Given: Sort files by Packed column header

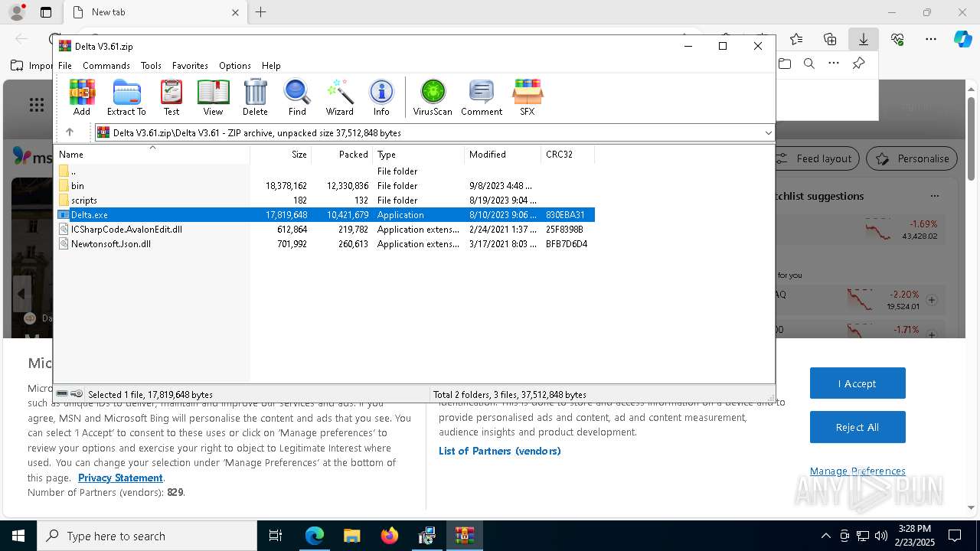Looking at the screenshot, I should pyautogui.click(x=341, y=154).
